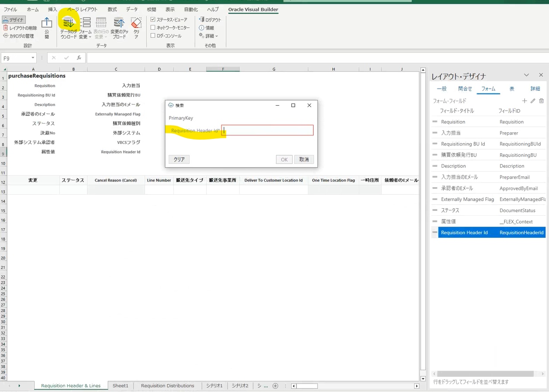549x392 pixels.
Task: Switch to the 問合せ tab in Layout Designer
Action: 465,88
